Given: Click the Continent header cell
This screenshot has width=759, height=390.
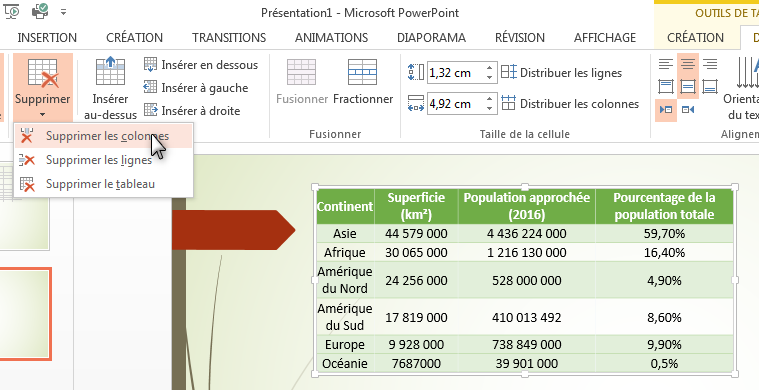Looking at the screenshot, I should point(345,207).
